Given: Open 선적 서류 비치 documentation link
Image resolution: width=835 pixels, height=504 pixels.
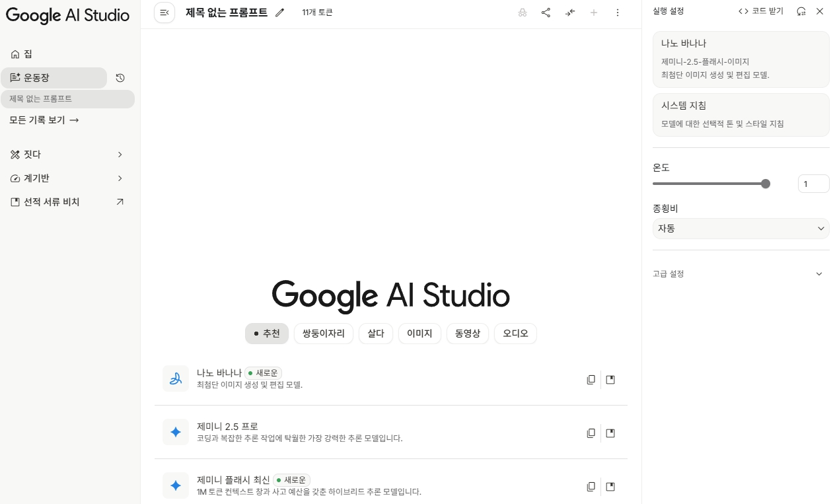Looking at the screenshot, I should click(x=66, y=202).
